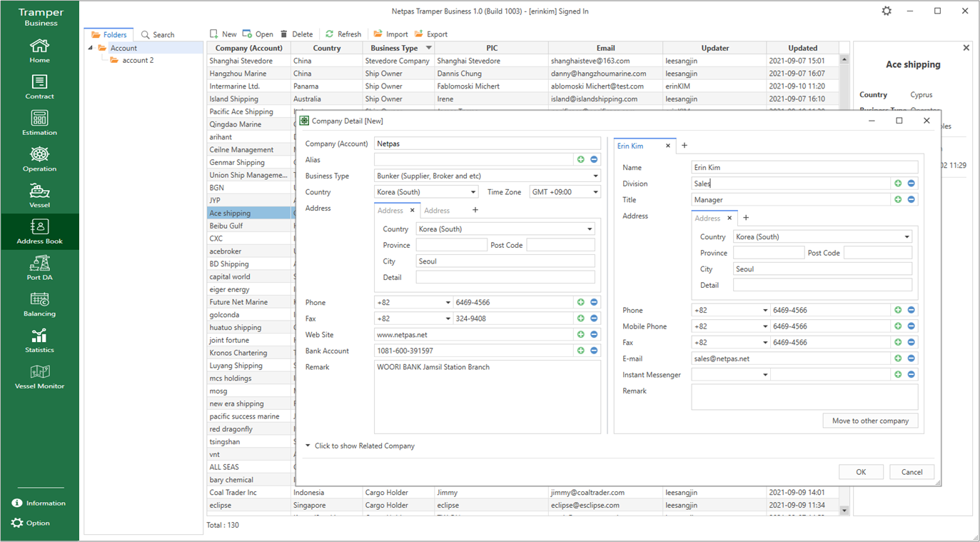The image size is (980, 542).
Task: Remove the contact Mobile Phone entry
Action: pyautogui.click(x=911, y=326)
